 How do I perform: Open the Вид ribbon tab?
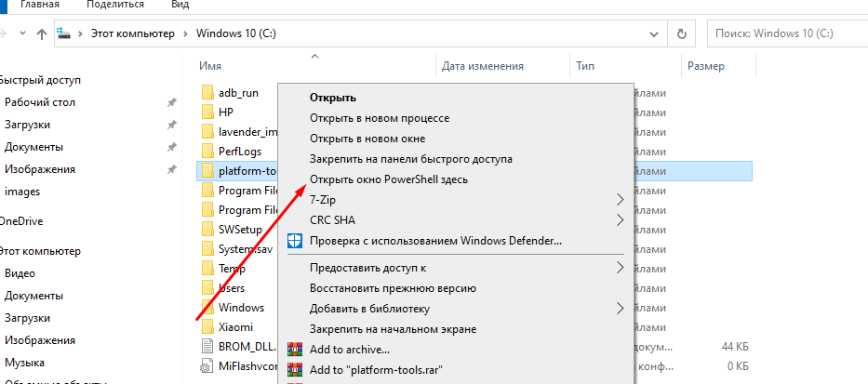click(x=178, y=5)
